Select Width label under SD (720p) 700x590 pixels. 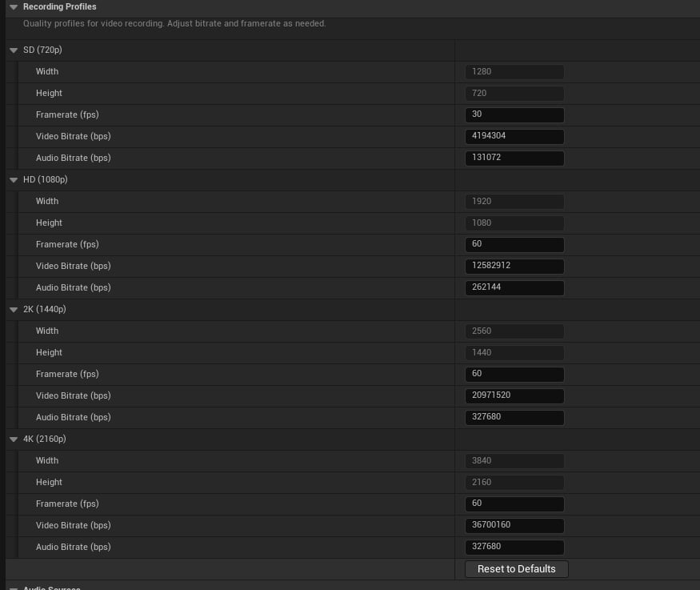(47, 71)
